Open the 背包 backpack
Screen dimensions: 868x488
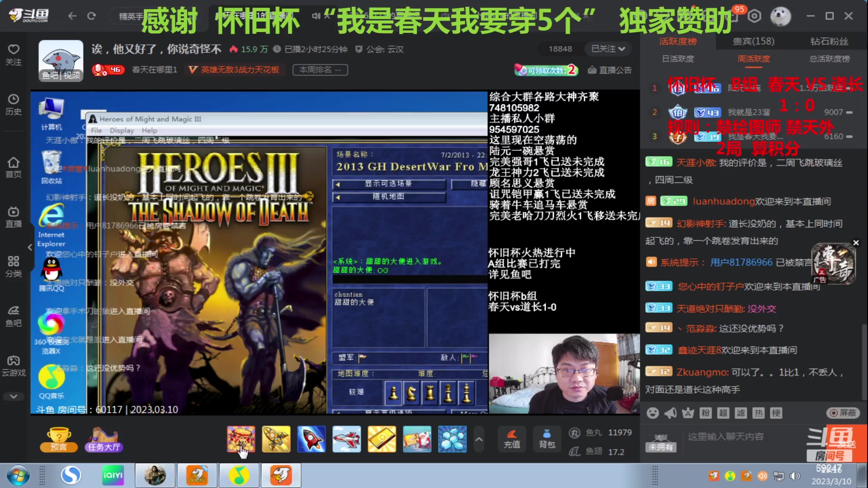point(547,439)
